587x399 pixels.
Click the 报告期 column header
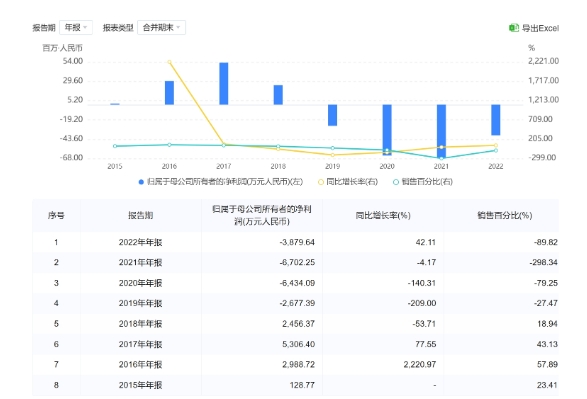pyautogui.click(x=140, y=215)
